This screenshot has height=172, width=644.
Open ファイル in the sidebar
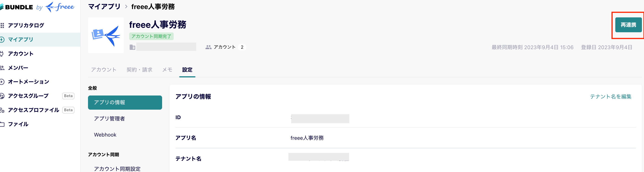18,124
